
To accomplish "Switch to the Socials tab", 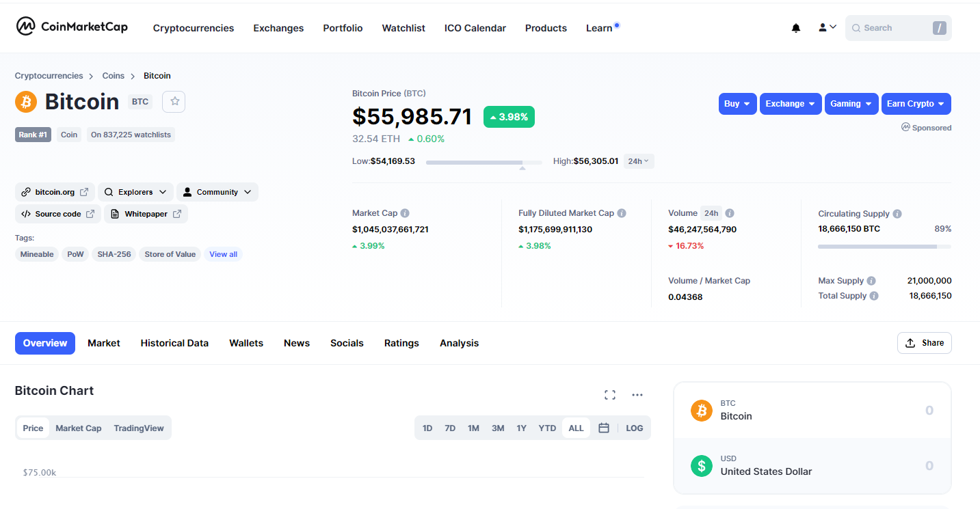I will coord(347,343).
